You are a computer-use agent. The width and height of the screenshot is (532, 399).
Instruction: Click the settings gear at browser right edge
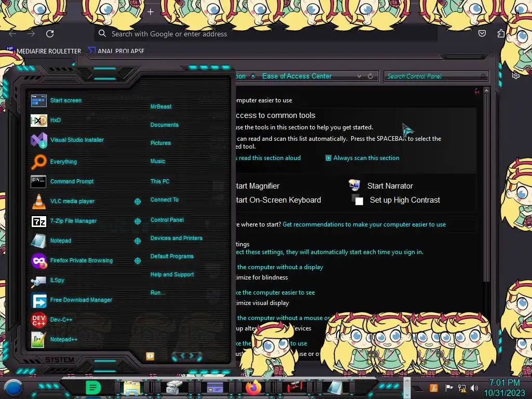pyautogui.click(x=516, y=75)
